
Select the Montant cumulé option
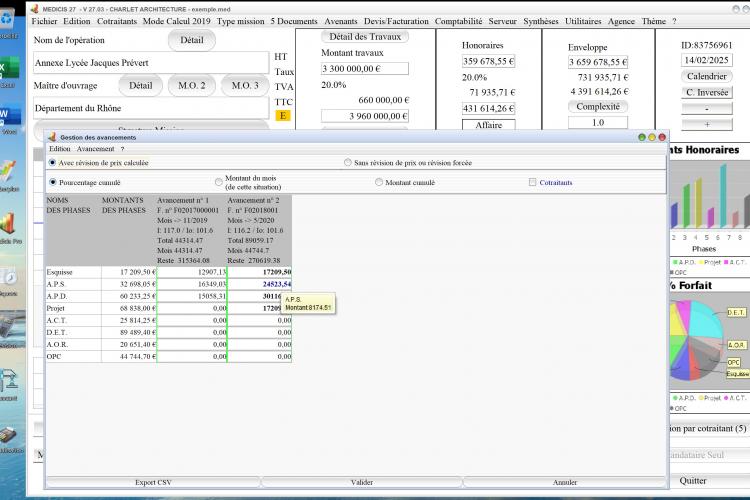(x=379, y=182)
